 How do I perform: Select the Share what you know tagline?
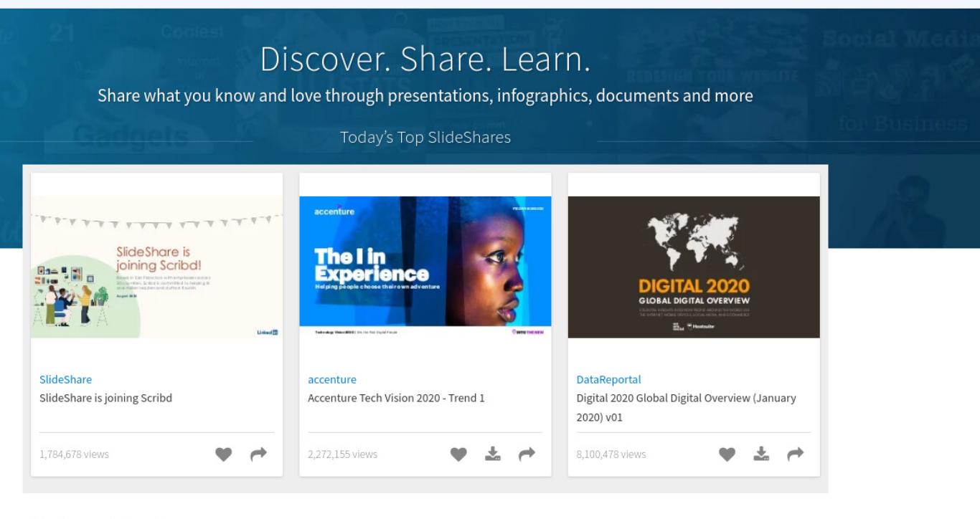coord(425,95)
